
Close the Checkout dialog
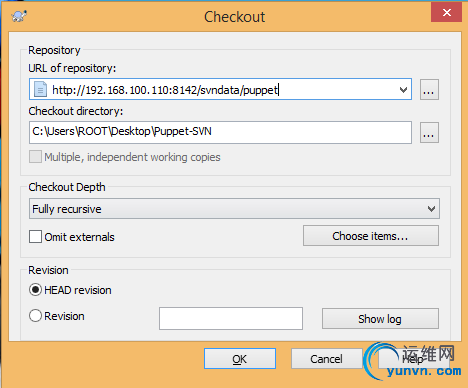pyautogui.click(x=446, y=13)
